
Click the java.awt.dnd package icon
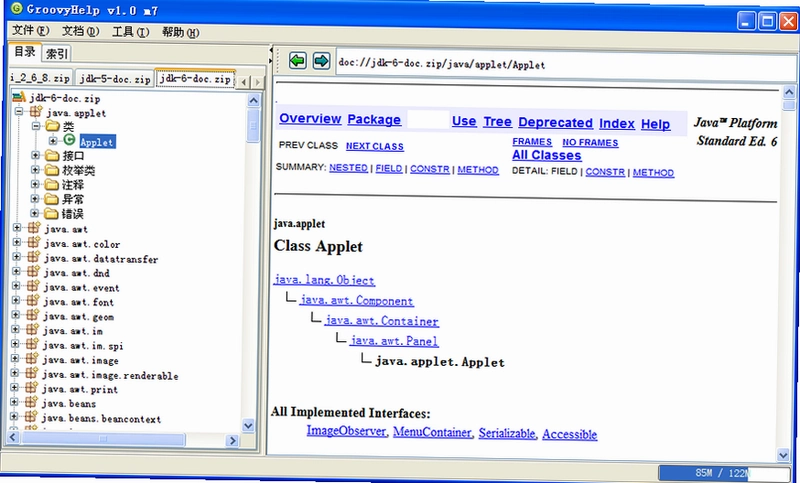click(33, 271)
